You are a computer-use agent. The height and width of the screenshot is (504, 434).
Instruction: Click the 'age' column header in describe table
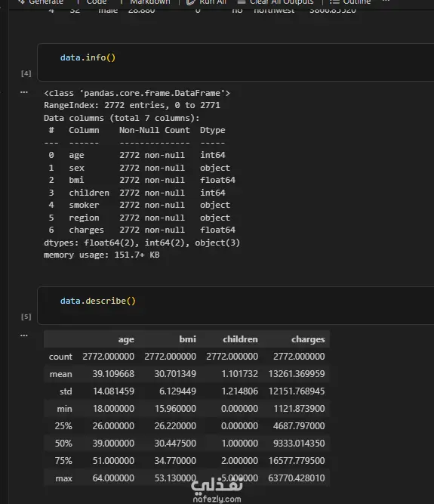click(126, 339)
